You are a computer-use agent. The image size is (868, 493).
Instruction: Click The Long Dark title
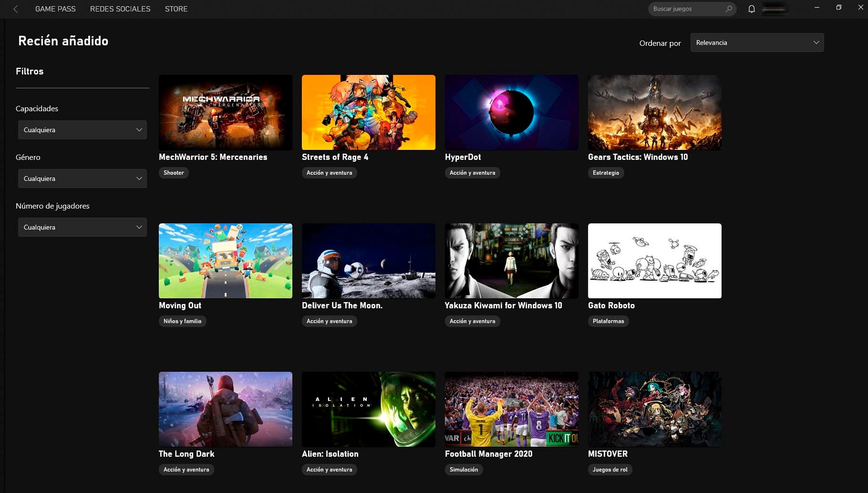(186, 454)
